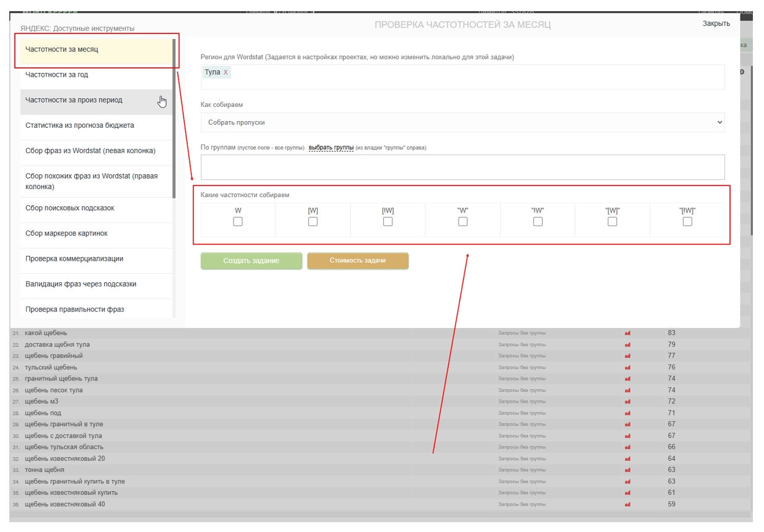Select the phrase 'доставка щебня тула'
Screen dimensions: 764x532
(57, 345)
